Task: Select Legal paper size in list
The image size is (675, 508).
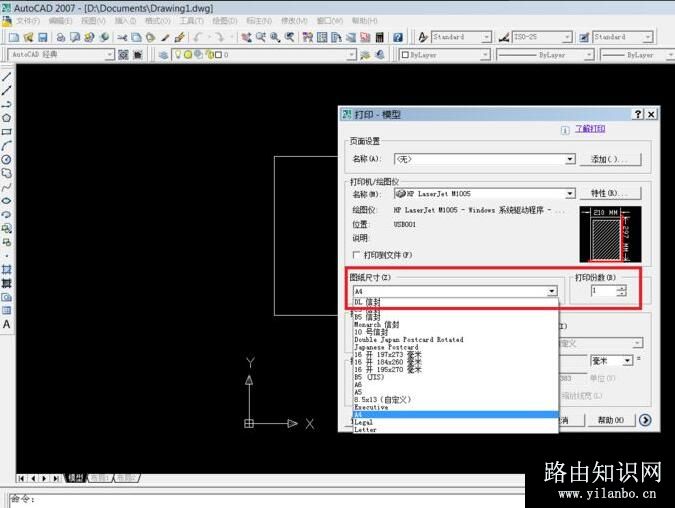Action: (x=455, y=422)
